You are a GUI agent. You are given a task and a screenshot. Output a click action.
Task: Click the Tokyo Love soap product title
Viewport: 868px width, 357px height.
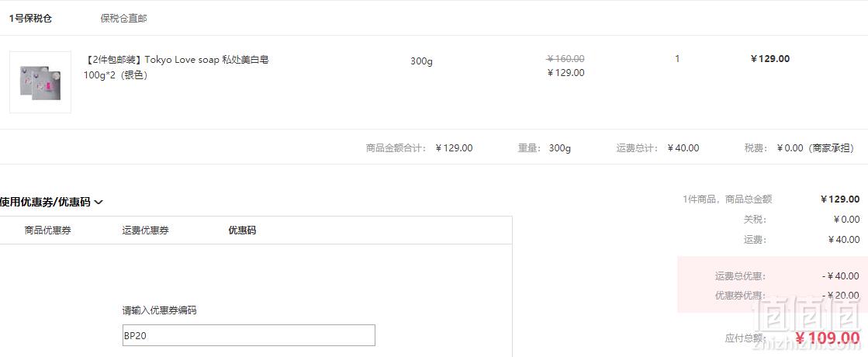tap(176, 68)
